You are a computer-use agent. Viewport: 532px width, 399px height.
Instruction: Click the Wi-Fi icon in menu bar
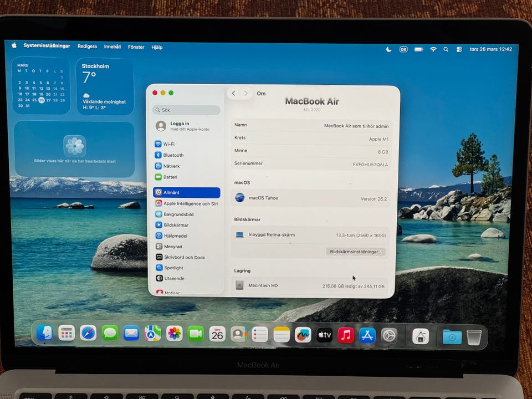[x=433, y=49]
